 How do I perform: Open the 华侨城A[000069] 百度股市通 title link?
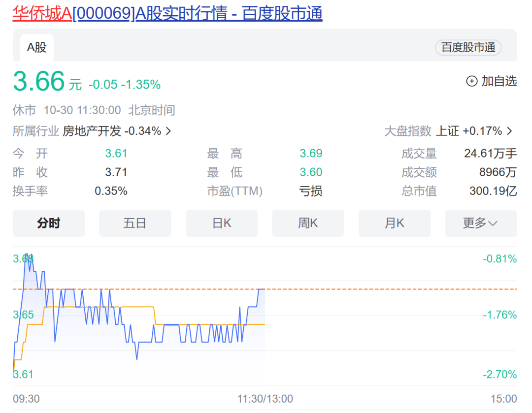[167, 14]
